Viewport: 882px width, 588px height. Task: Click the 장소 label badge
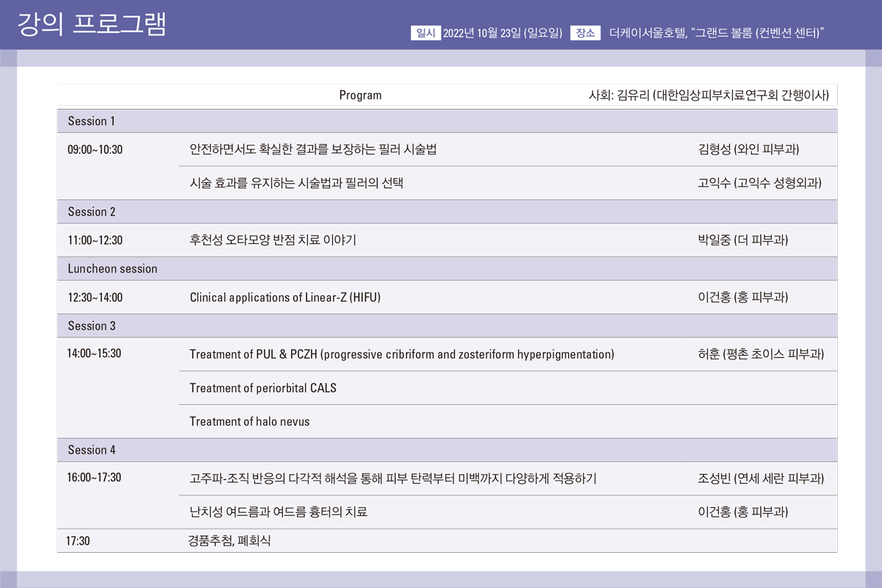(585, 32)
